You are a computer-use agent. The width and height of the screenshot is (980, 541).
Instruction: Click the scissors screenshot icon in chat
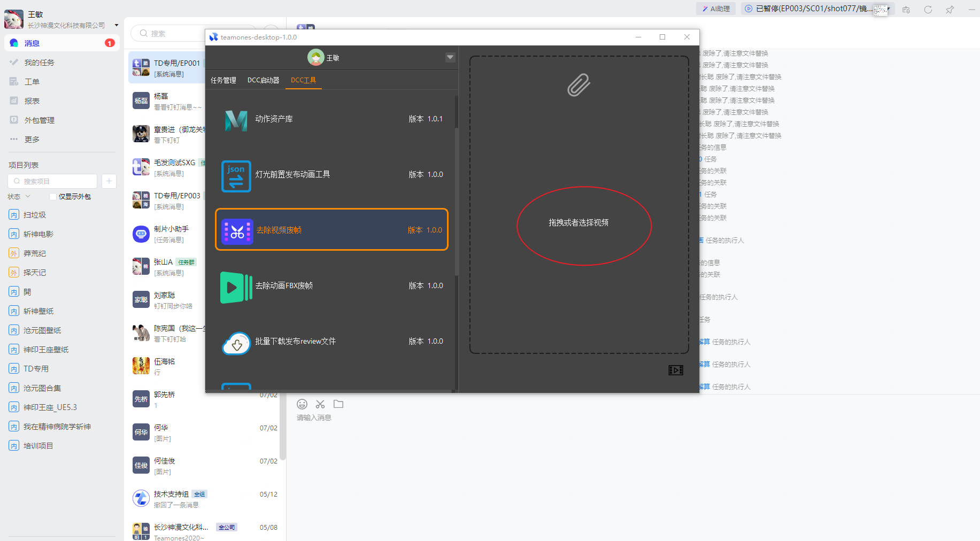click(x=320, y=404)
